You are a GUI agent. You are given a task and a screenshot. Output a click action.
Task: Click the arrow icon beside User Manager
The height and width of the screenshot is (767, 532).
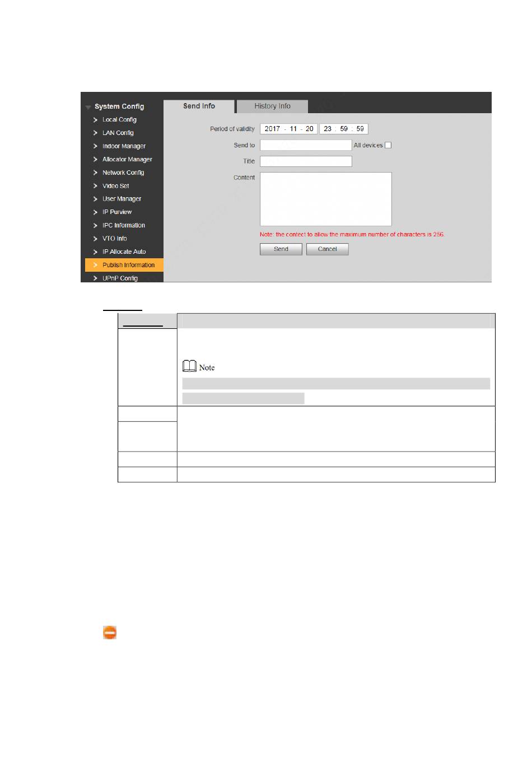(95, 199)
